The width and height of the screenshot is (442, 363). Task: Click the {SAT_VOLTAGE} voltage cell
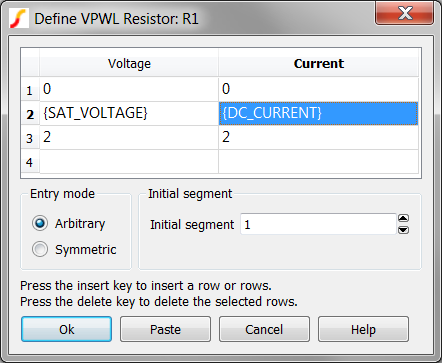(129, 113)
